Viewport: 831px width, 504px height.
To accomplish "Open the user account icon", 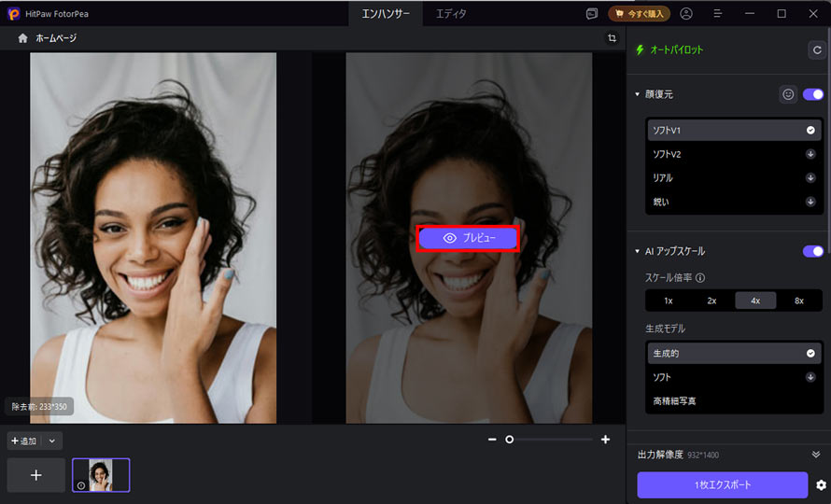I will click(686, 14).
